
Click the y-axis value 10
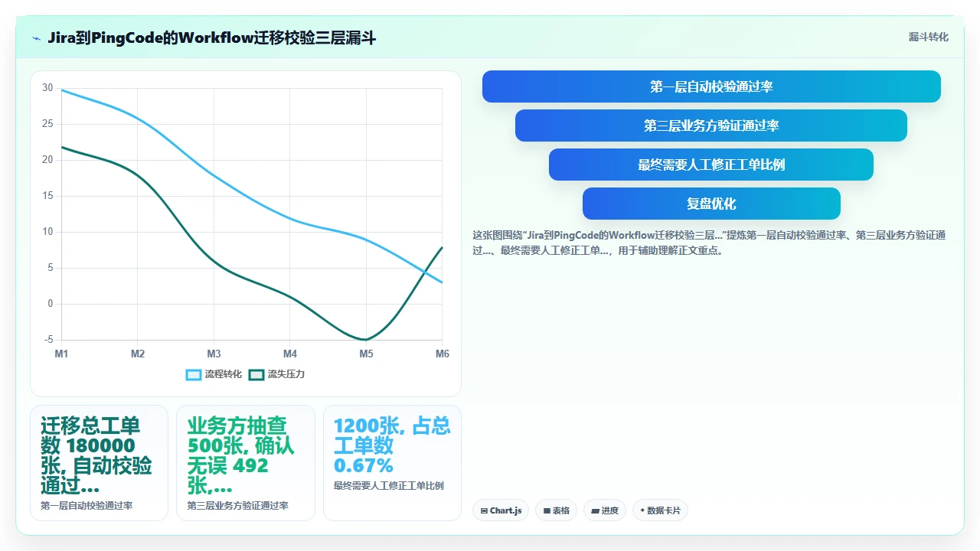pyautogui.click(x=47, y=232)
